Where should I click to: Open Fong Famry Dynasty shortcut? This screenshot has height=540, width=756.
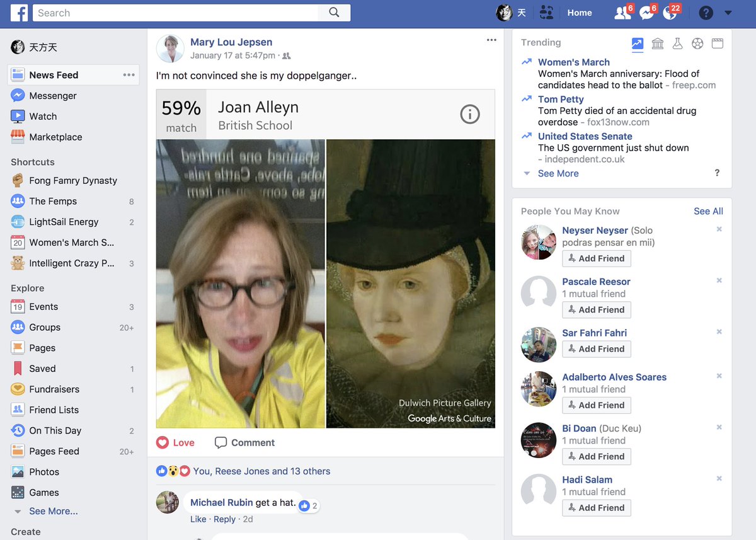point(73,181)
